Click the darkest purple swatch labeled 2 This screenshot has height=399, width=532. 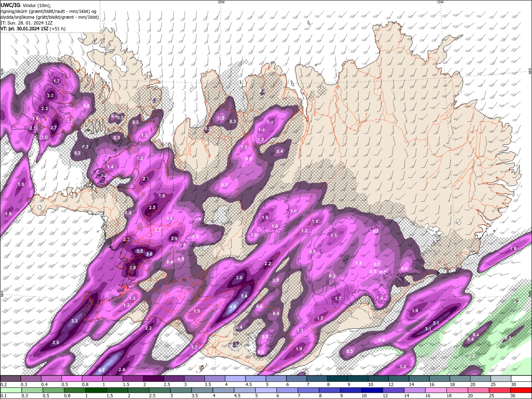(153, 378)
